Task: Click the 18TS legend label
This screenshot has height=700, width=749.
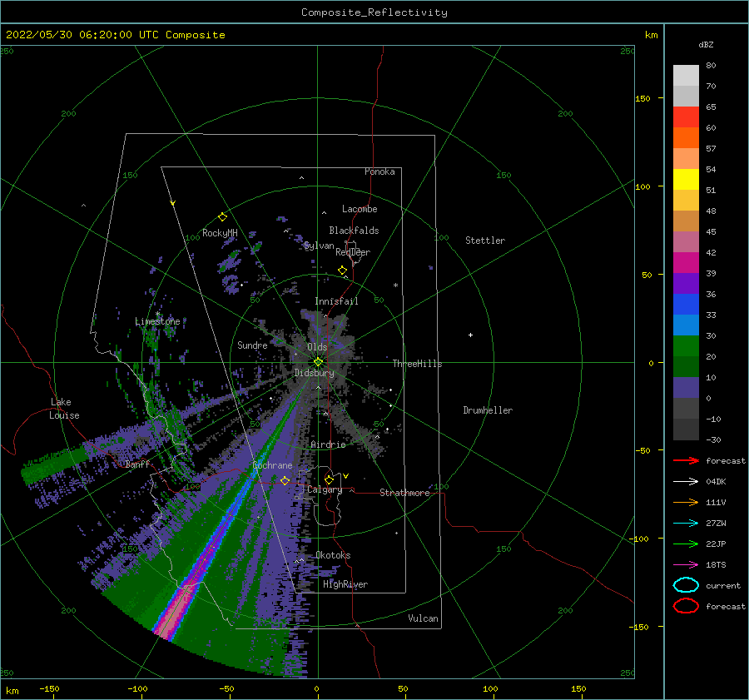Action: click(x=716, y=565)
